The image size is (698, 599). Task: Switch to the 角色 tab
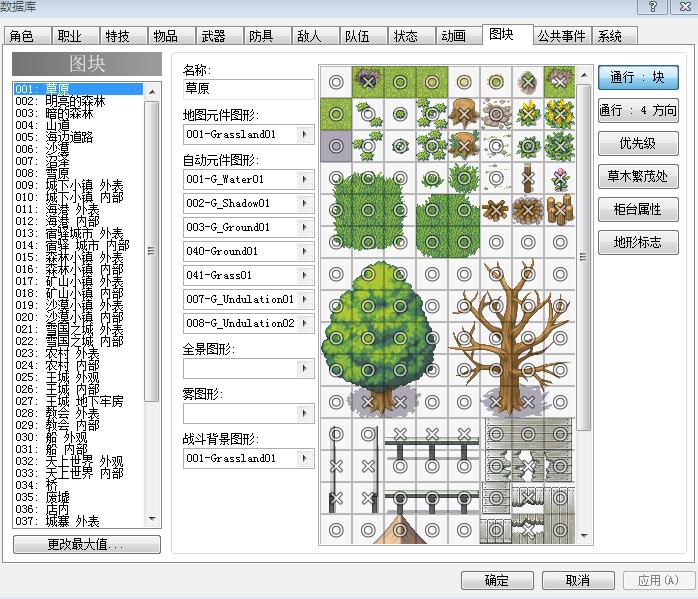(x=27, y=36)
